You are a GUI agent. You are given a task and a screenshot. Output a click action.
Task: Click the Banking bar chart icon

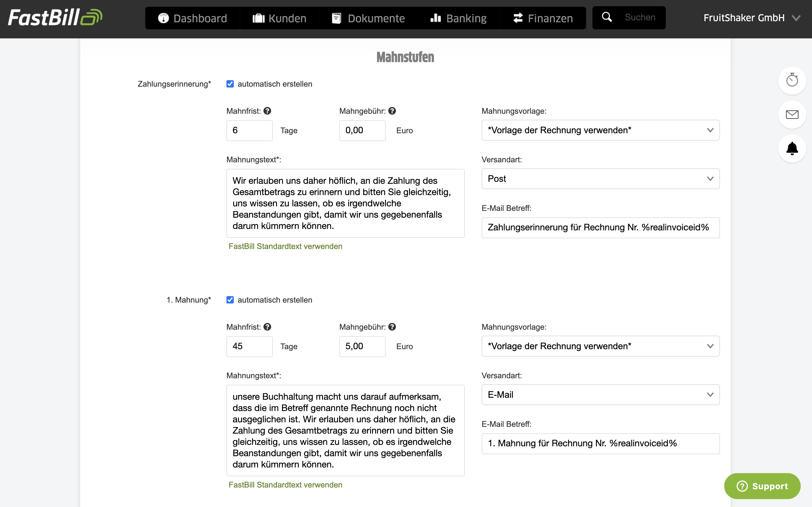pos(435,18)
